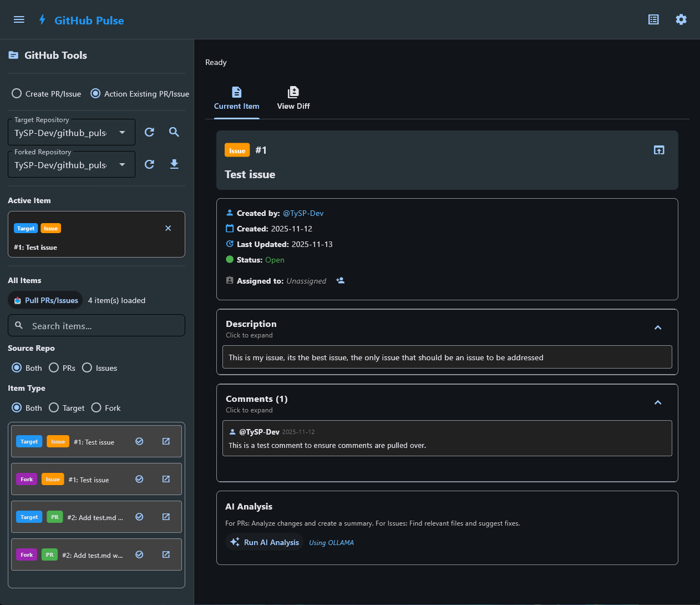Click the '4 item(s) loaded' status text
The image size is (700, 605).
pos(117,300)
